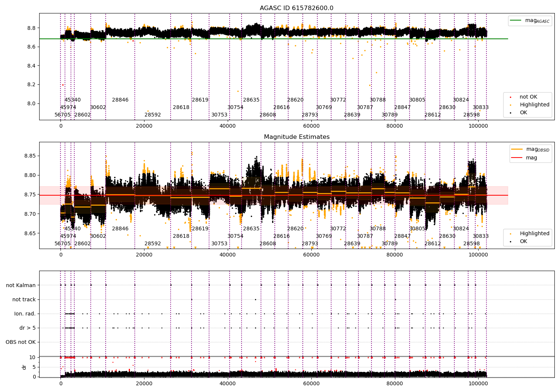Click the 'not track' axis label

[24, 300]
